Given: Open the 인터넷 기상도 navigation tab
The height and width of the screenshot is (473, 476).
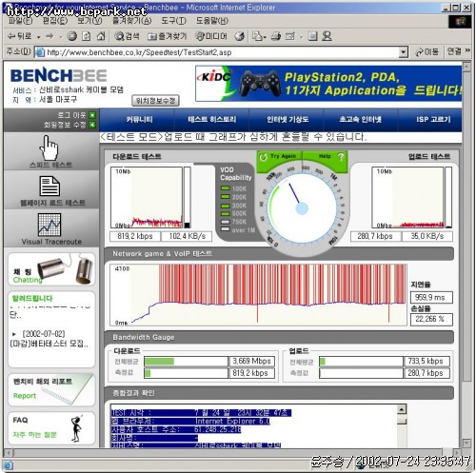Looking at the screenshot, I should 288,120.
